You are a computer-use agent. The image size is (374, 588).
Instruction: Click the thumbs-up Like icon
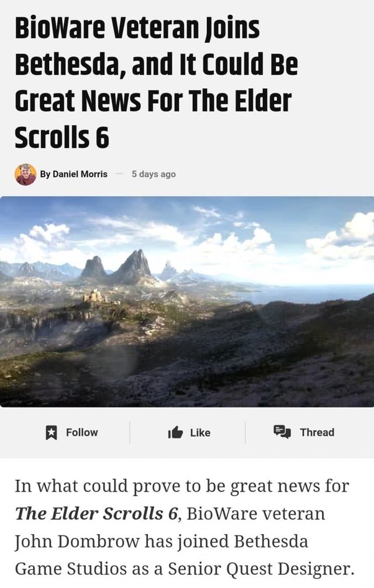click(175, 432)
